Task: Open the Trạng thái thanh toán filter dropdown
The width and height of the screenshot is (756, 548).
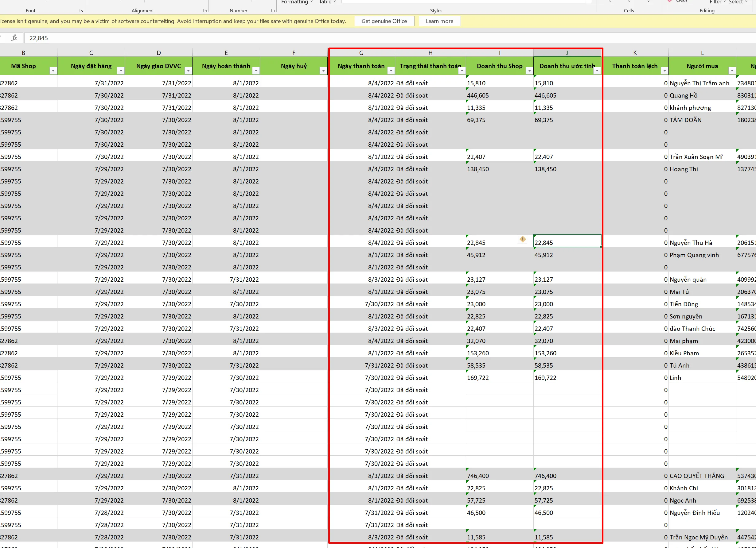Action: 462,71
